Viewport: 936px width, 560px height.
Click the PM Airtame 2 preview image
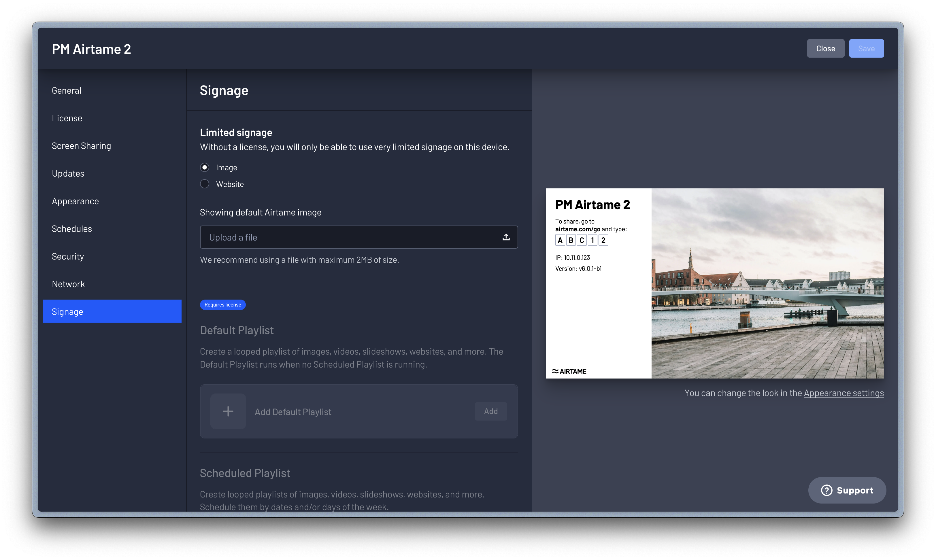click(x=714, y=283)
